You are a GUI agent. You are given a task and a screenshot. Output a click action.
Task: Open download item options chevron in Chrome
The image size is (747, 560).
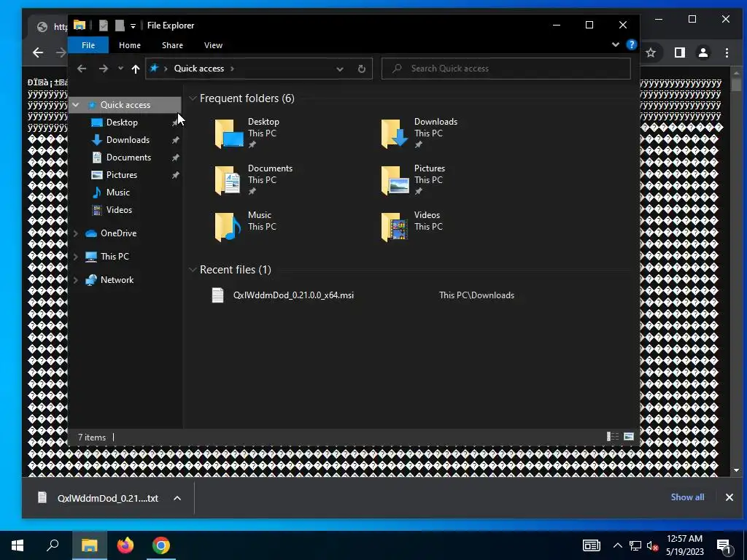[177, 498]
